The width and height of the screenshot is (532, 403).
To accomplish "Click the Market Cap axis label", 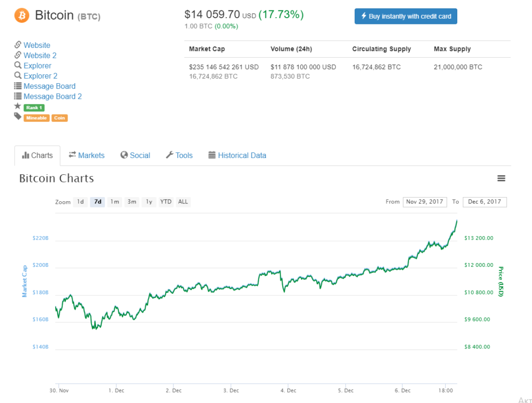I will (x=24, y=281).
